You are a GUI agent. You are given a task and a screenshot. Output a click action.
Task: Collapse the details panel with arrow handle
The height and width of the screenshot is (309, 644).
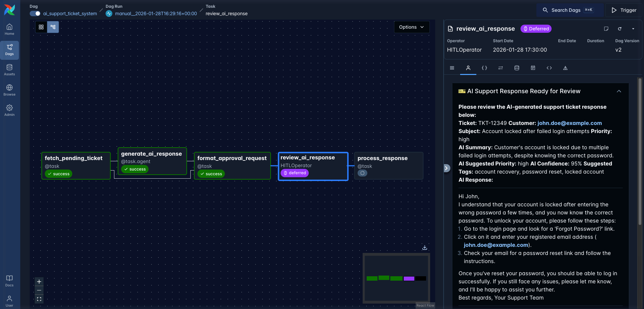click(447, 168)
